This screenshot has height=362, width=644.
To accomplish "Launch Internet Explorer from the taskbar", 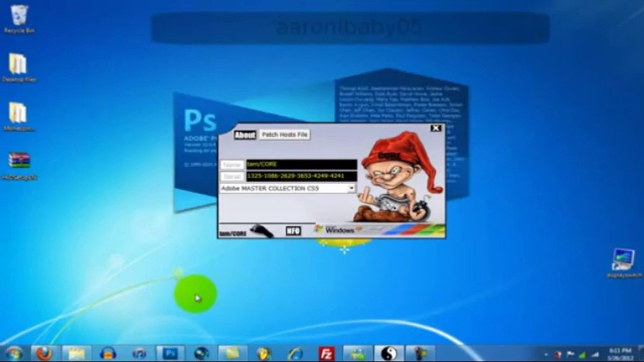I will point(295,353).
